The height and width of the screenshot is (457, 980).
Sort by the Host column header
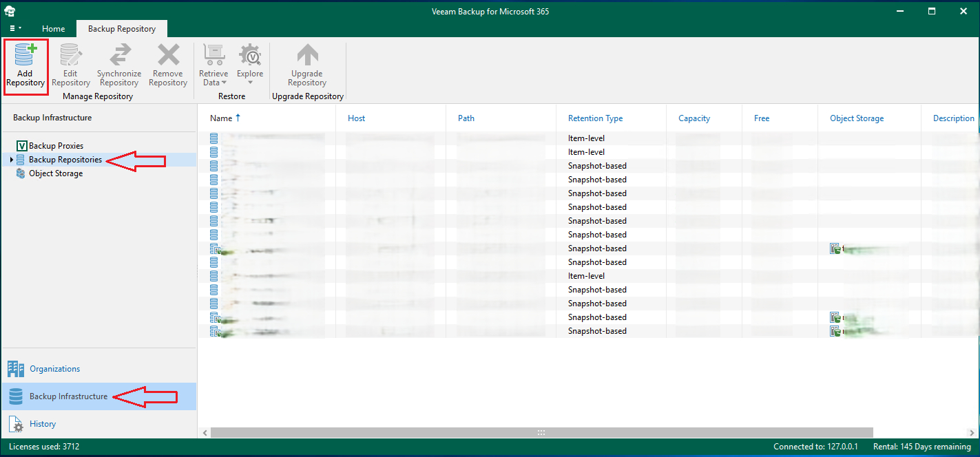[391, 118]
